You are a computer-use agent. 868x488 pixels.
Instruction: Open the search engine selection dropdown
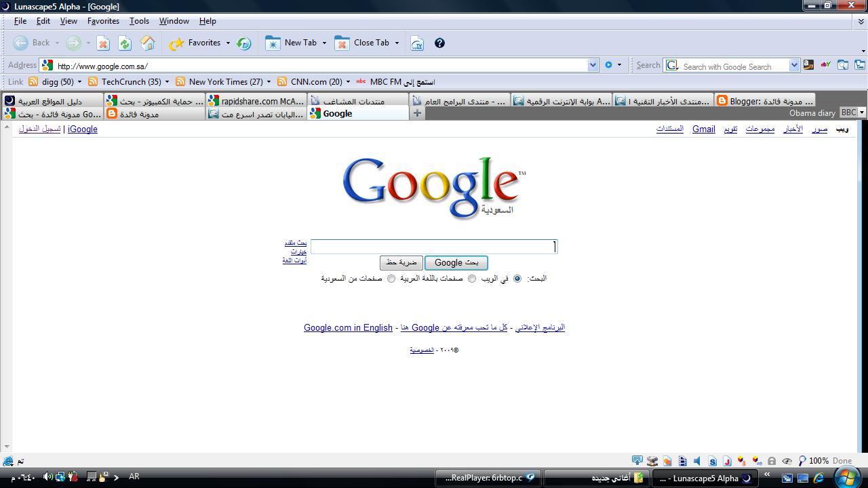794,65
